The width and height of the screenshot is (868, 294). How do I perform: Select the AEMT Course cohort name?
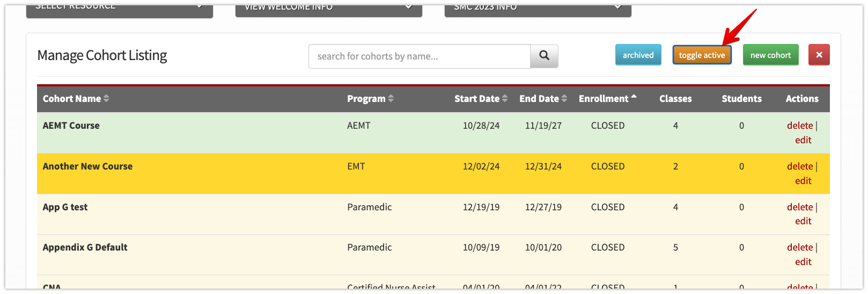71,126
